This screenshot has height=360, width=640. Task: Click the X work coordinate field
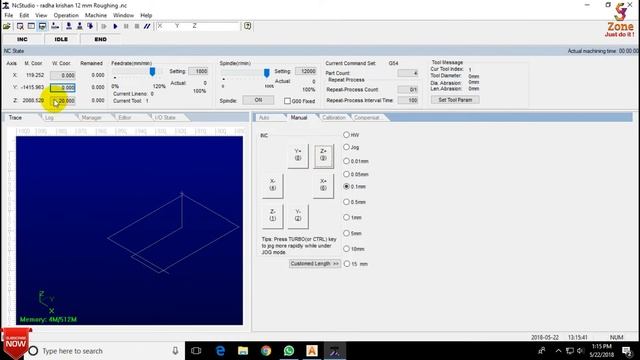[62, 75]
